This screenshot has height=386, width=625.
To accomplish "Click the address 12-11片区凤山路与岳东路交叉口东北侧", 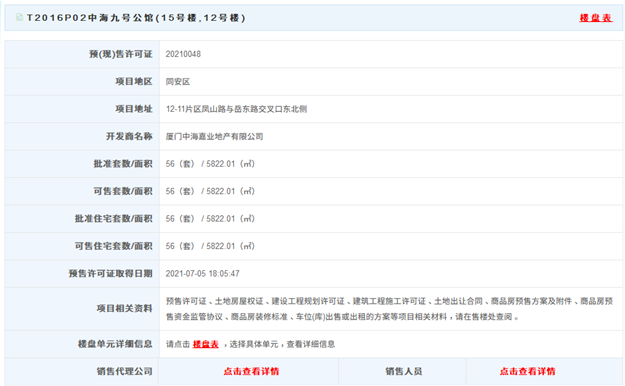I will pyautogui.click(x=236, y=109).
